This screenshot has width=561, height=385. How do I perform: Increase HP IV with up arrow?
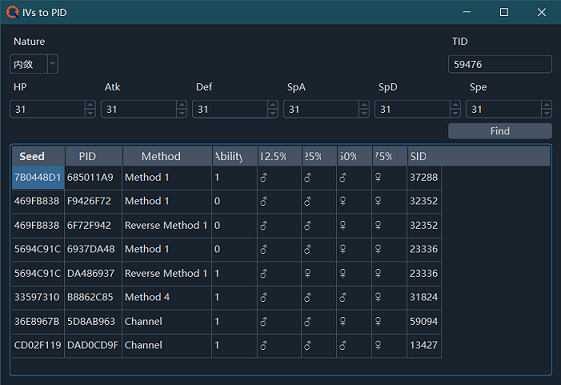click(90, 105)
